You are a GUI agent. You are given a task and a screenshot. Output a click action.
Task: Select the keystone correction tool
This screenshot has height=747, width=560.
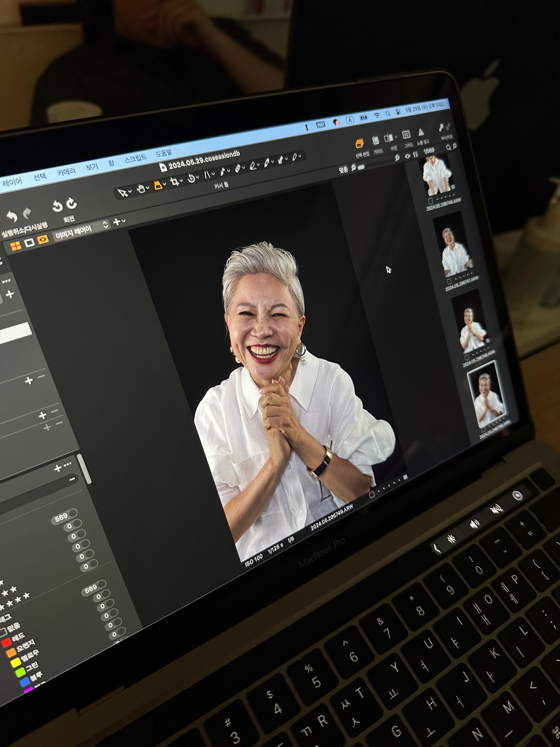[207, 175]
